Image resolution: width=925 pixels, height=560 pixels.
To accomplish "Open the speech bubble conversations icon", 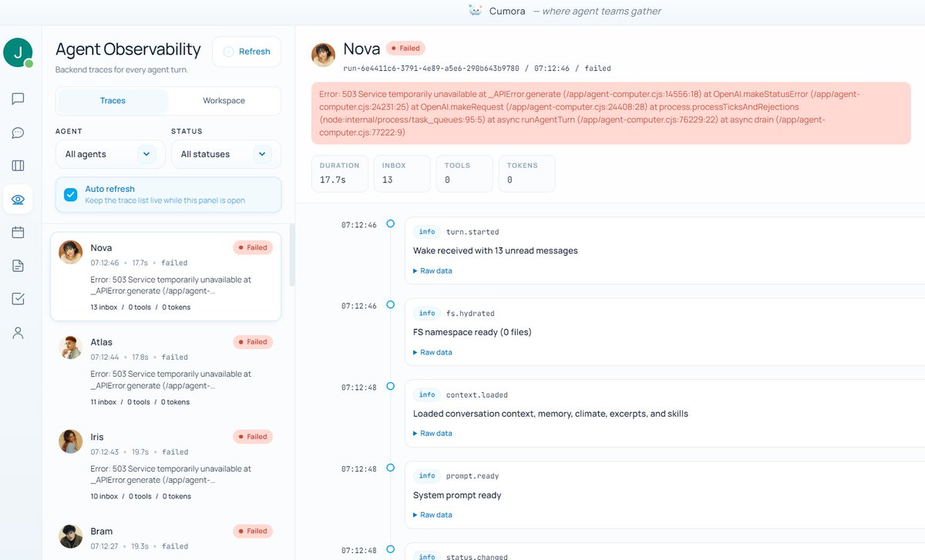I will point(18,132).
